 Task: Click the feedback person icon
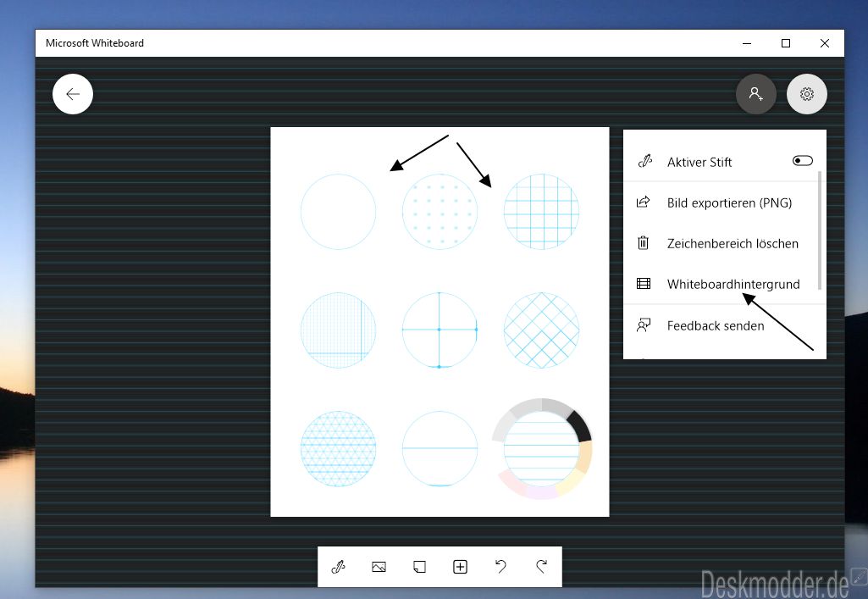pos(644,325)
